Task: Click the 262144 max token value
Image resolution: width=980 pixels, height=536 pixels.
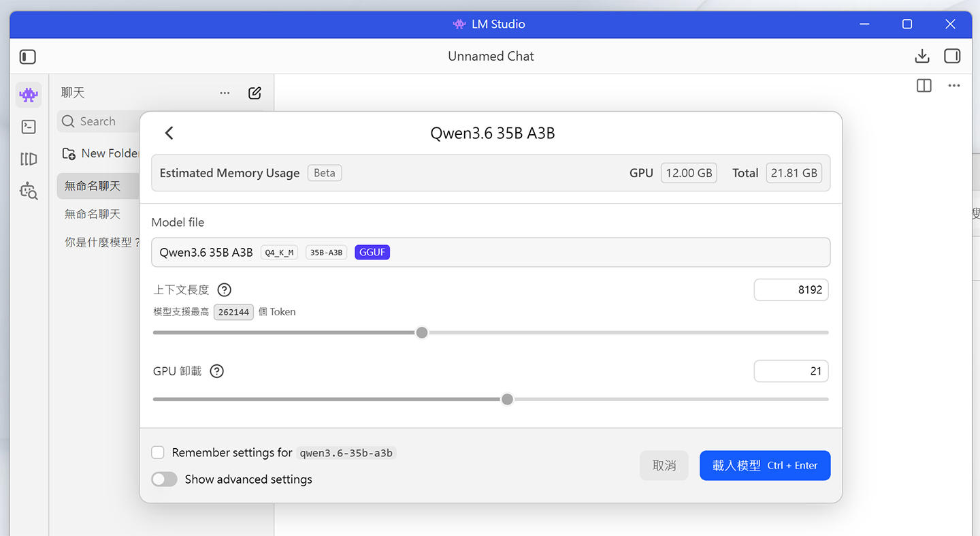Action: (x=233, y=312)
